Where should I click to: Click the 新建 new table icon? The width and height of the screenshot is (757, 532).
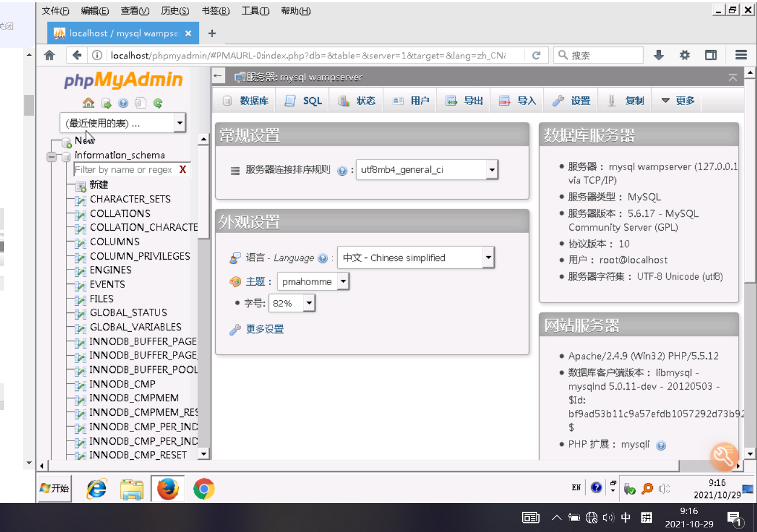click(x=80, y=186)
